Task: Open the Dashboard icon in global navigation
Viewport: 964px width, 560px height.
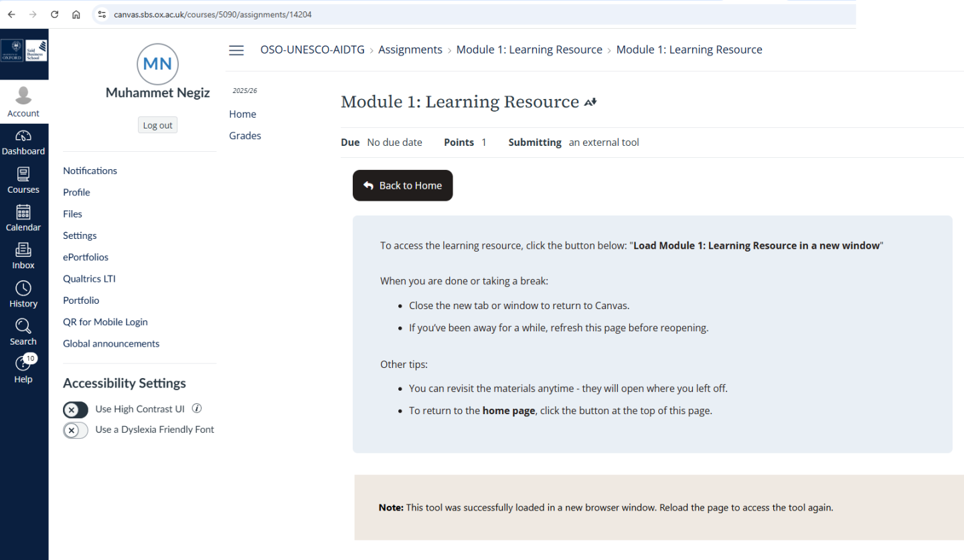Action: tap(23, 136)
